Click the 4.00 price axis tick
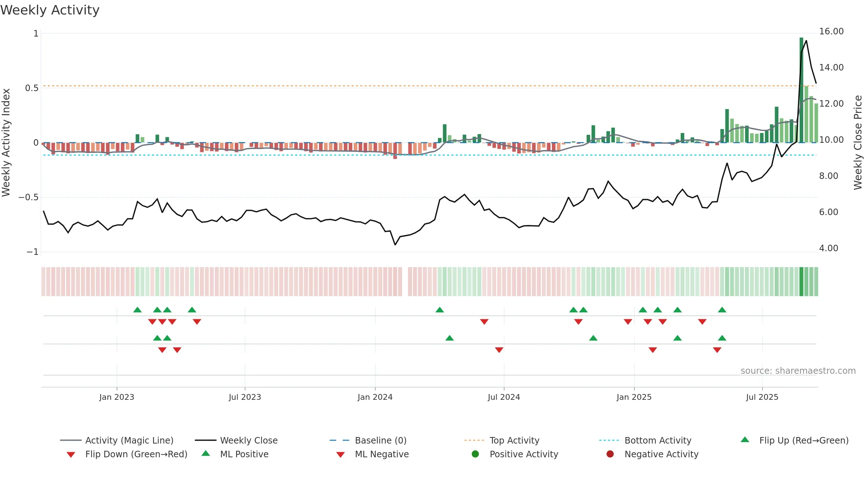The width and height of the screenshot is (868, 488). pyautogui.click(x=829, y=248)
